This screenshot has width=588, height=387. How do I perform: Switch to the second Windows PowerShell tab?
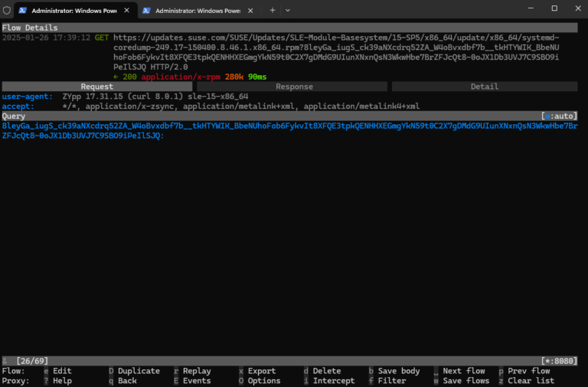(198, 11)
